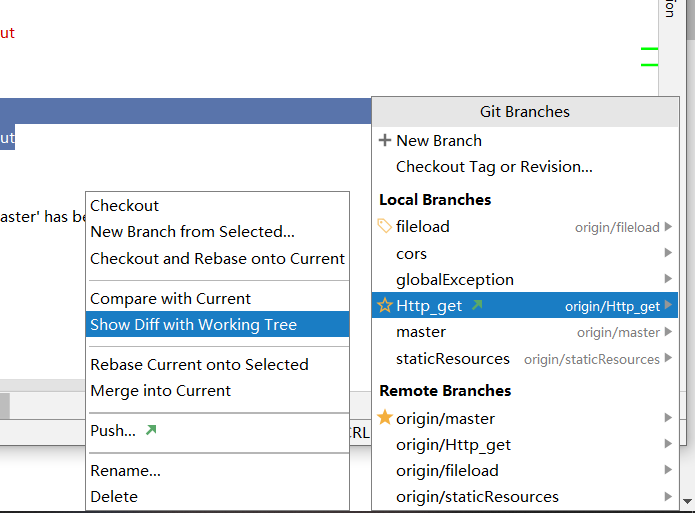This screenshot has height=513, width=695.
Task: Select the origin/master remote branch
Action: point(525,418)
